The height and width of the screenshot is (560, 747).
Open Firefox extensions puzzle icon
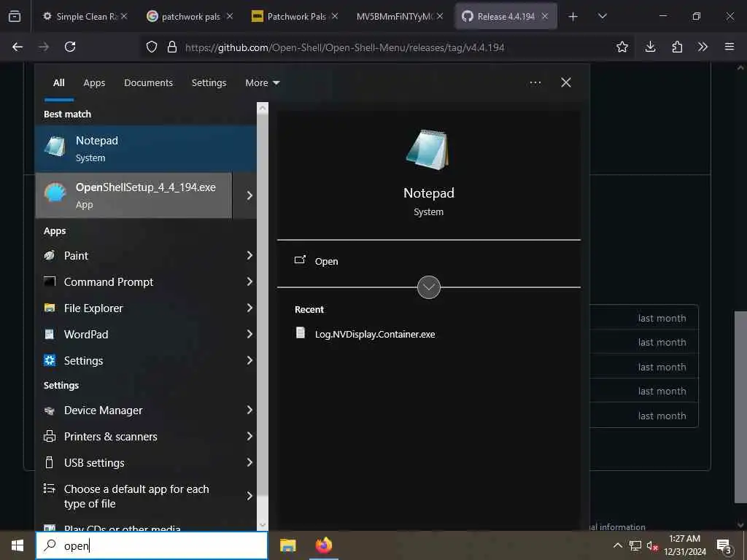pyautogui.click(x=677, y=47)
